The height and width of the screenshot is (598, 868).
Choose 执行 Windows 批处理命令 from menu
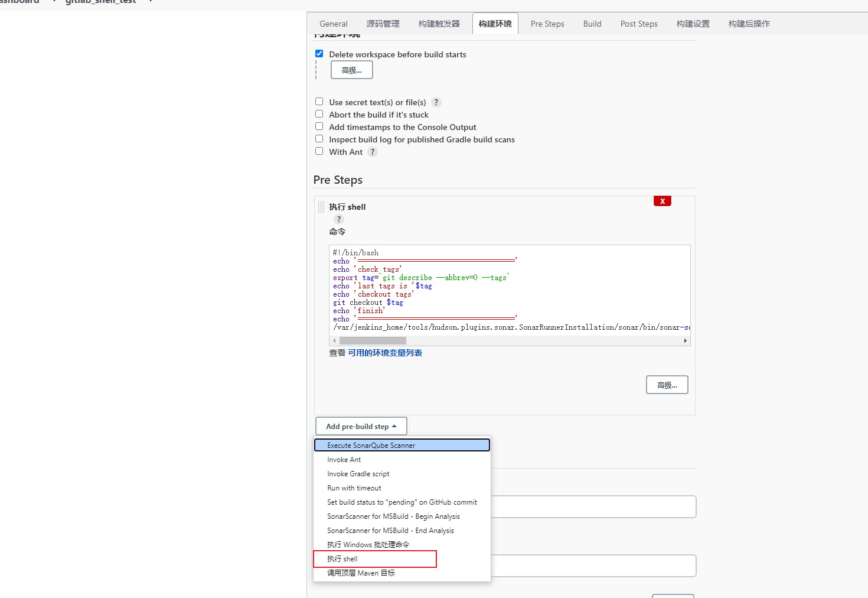pyautogui.click(x=402, y=545)
